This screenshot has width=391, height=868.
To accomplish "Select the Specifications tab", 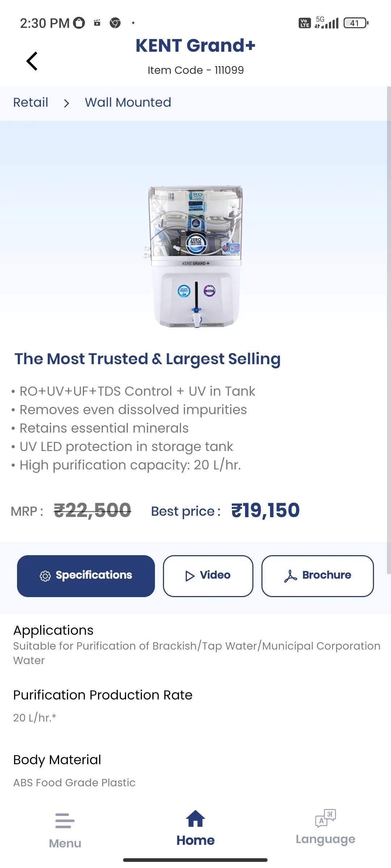I will [86, 576].
